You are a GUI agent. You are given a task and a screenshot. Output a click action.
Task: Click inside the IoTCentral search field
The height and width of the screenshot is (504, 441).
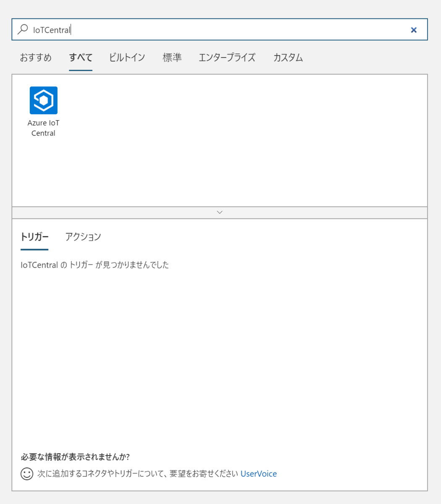click(219, 29)
